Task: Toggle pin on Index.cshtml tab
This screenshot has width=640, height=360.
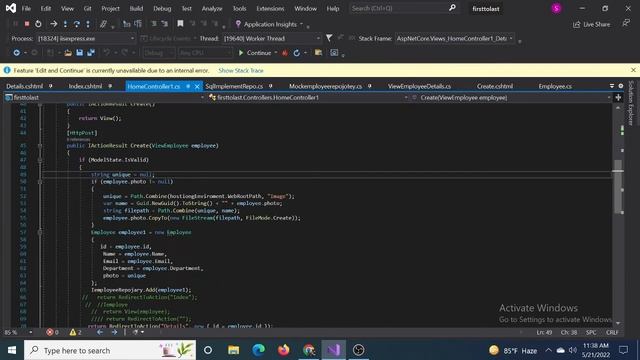Action: (110, 86)
